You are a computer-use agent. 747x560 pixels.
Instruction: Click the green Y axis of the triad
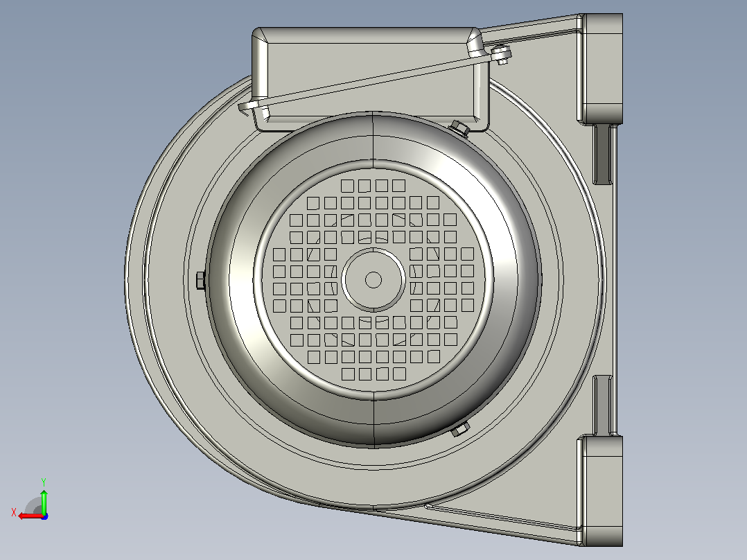(x=44, y=501)
